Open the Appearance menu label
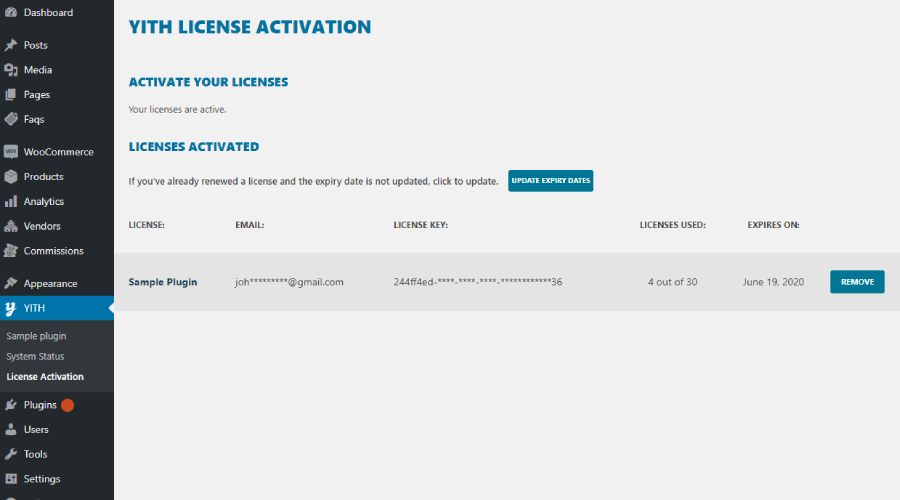Screen dimensions: 900x500 51,284
